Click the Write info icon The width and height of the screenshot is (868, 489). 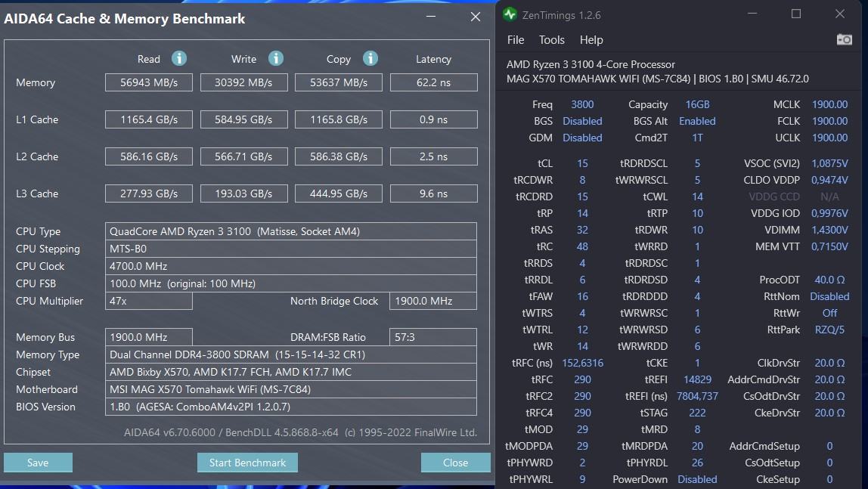(x=276, y=58)
